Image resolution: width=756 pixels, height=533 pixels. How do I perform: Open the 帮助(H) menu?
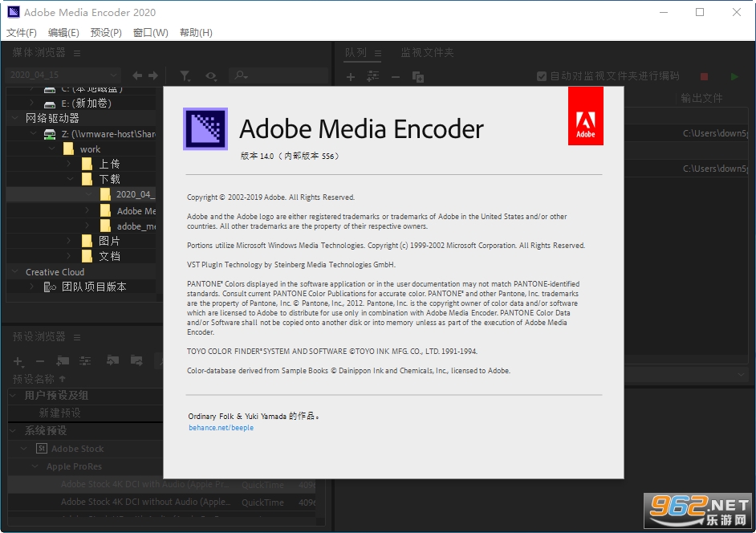[196, 32]
